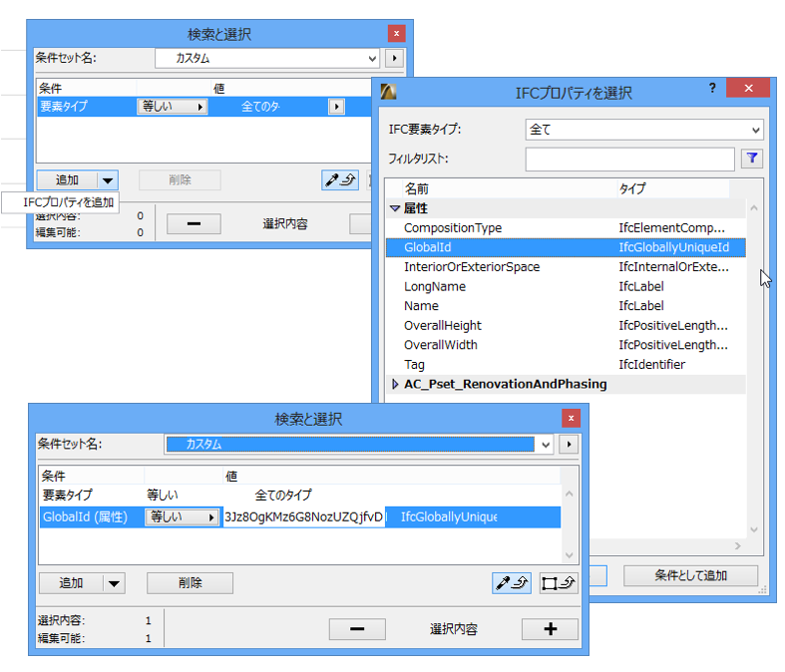Close the upper 検索と選択 window
The height and width of the screenshot is (672, 785).
click(397, 34)
